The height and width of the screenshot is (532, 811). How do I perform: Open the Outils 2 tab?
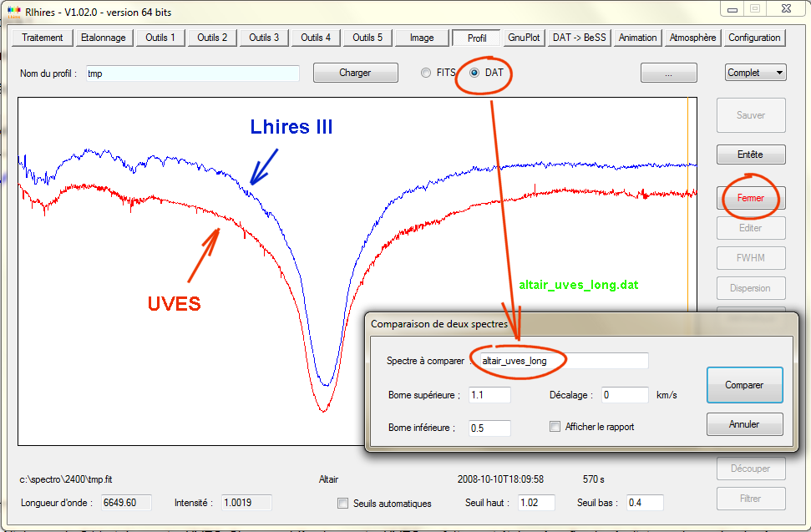click(212, 38)
